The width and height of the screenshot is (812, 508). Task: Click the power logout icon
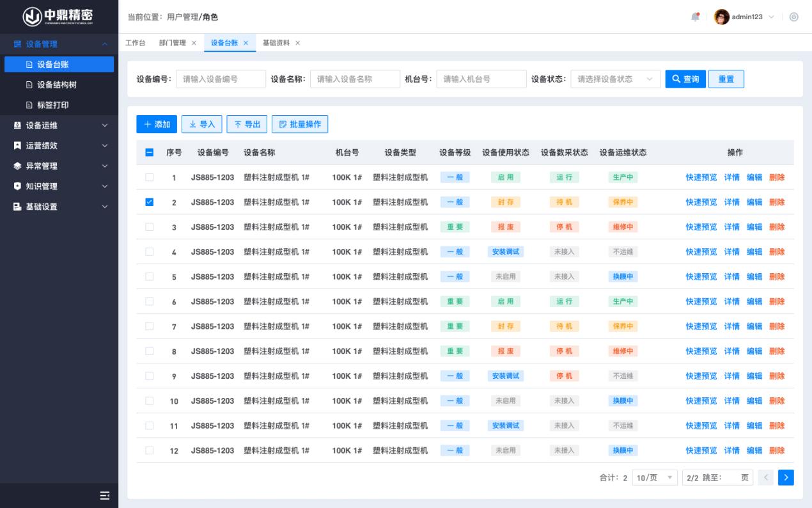click(794, 17)
